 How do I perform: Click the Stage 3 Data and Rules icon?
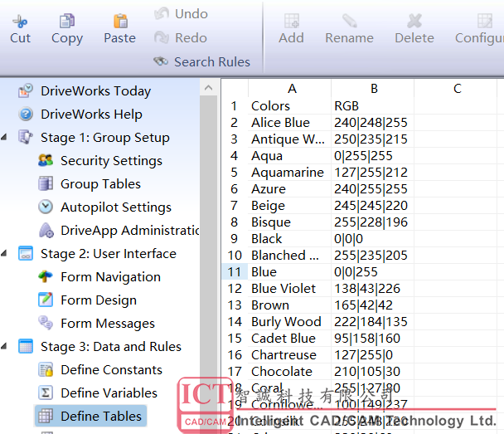point(26,346)
